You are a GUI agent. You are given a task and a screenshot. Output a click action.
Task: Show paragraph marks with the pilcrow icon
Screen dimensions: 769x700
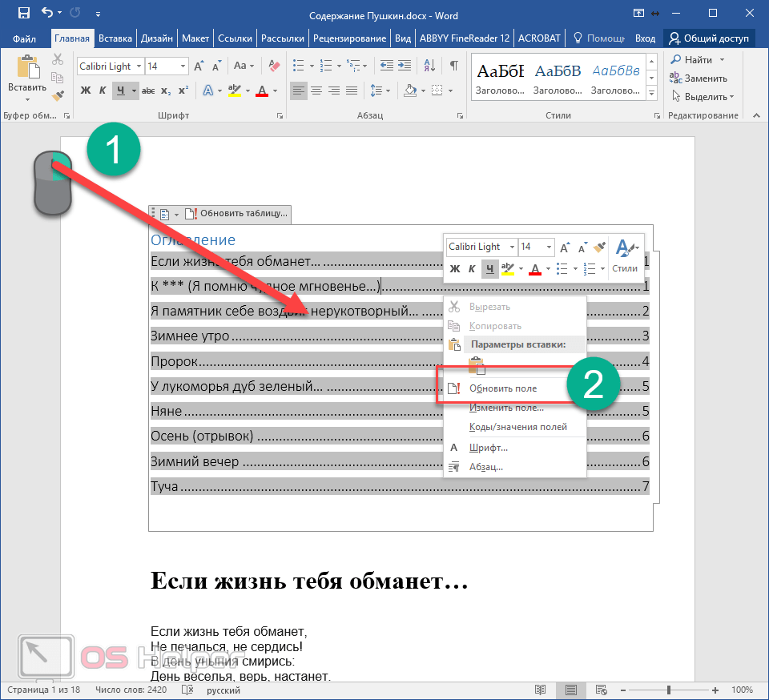[454, 66]
